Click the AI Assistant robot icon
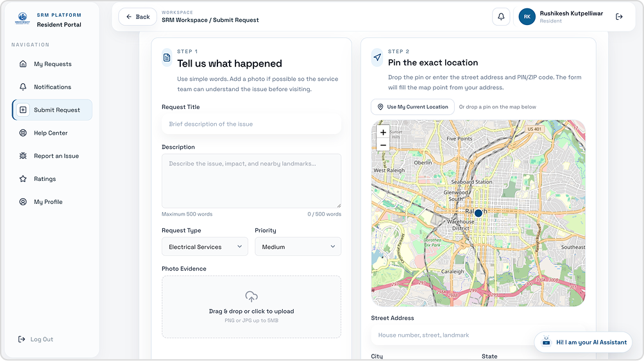 (547, 342)
